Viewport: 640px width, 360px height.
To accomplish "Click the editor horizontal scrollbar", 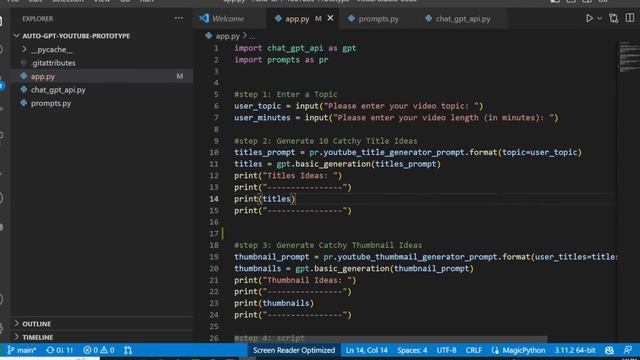I will point(390,339).
